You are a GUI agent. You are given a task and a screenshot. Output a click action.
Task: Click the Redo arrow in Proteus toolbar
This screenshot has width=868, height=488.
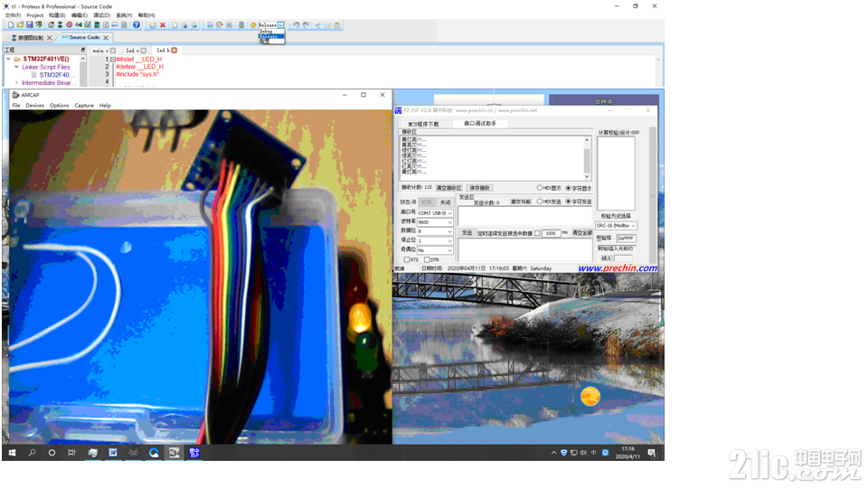(307, 25)
